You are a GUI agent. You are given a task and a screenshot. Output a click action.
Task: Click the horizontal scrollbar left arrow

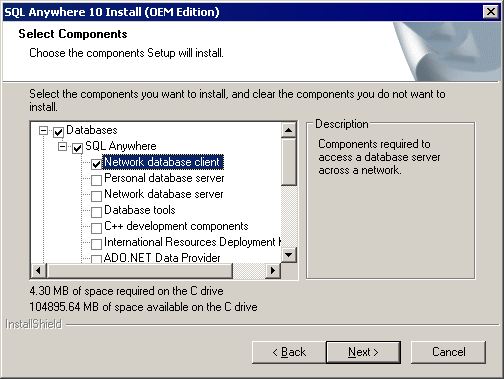click(38, 270)
